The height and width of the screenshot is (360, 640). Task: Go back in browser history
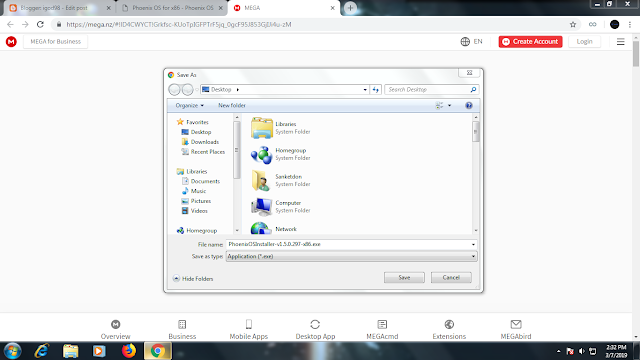point(10,24)
